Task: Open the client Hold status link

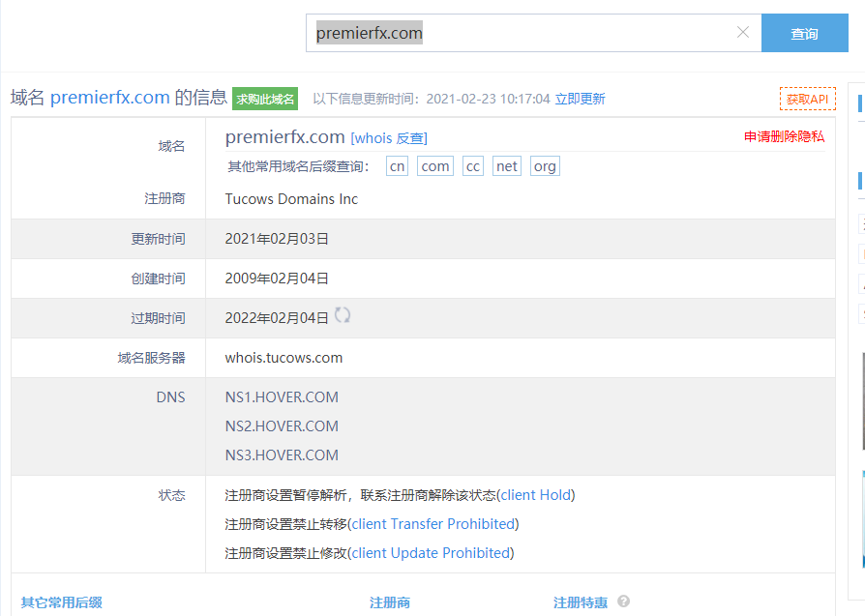Action: (536, 495)
